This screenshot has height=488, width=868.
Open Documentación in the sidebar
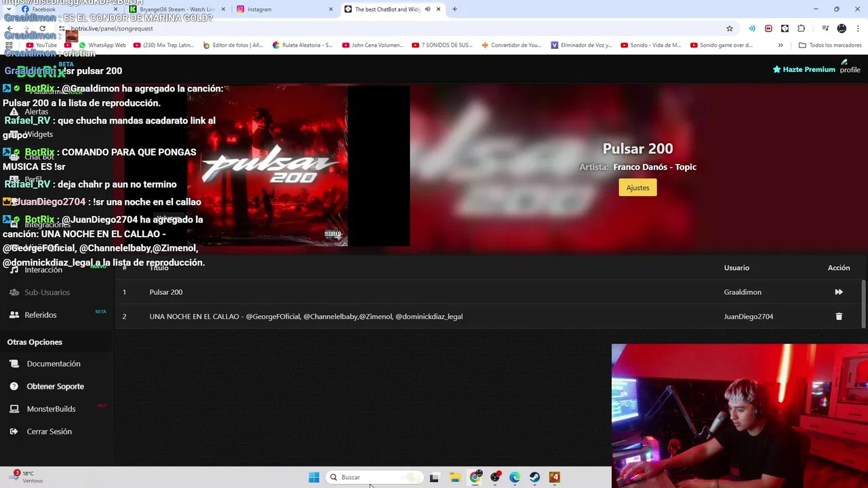(54, 364)
